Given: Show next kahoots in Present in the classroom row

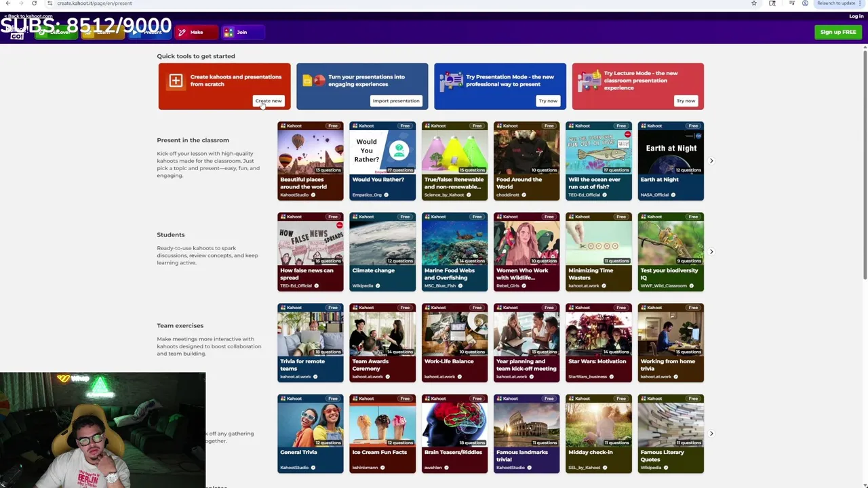Looking at the screenshot, I should pos(711,161).
